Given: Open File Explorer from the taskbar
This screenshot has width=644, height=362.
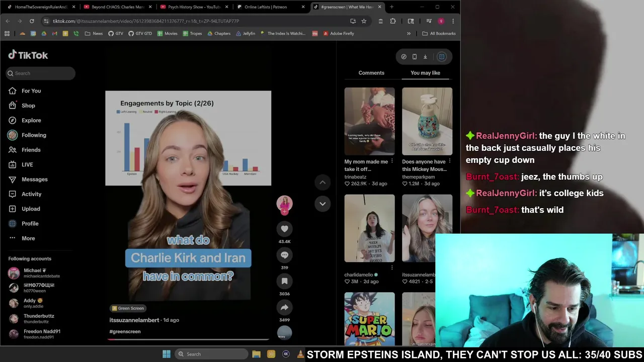Looking at the screenshot, I should [x=256, y=354].
